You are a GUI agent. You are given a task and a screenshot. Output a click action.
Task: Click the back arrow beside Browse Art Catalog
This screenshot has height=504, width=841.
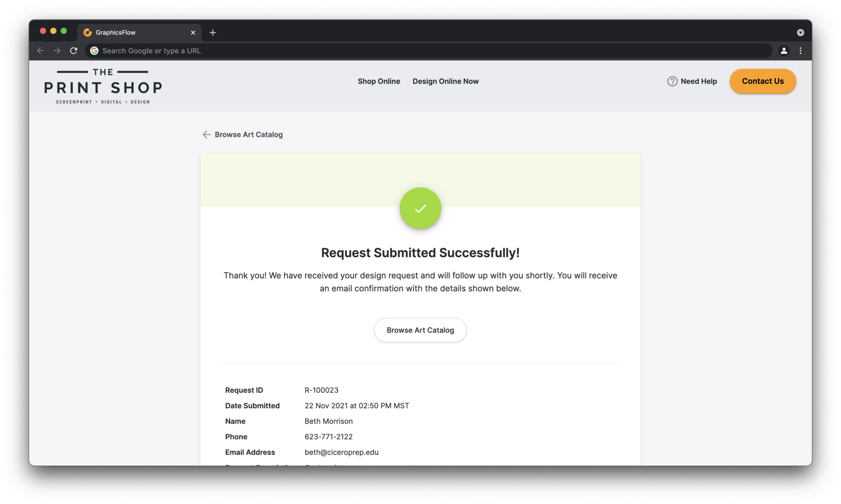pyautogui.click(x=206, y=134)
